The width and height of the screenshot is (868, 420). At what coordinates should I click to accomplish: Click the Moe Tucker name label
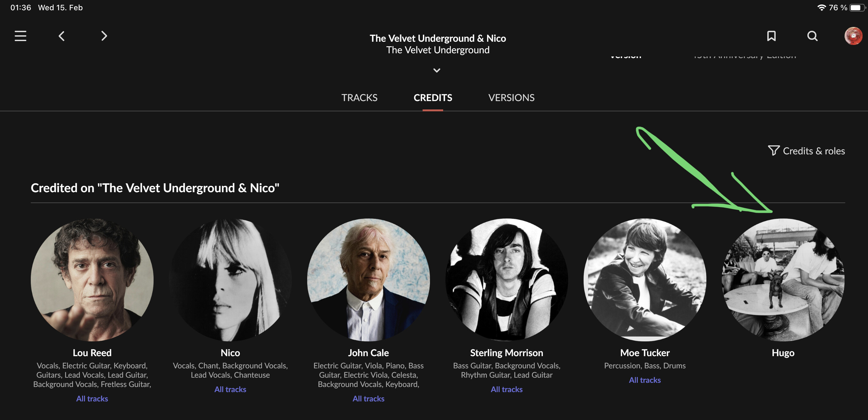(645, 353)
